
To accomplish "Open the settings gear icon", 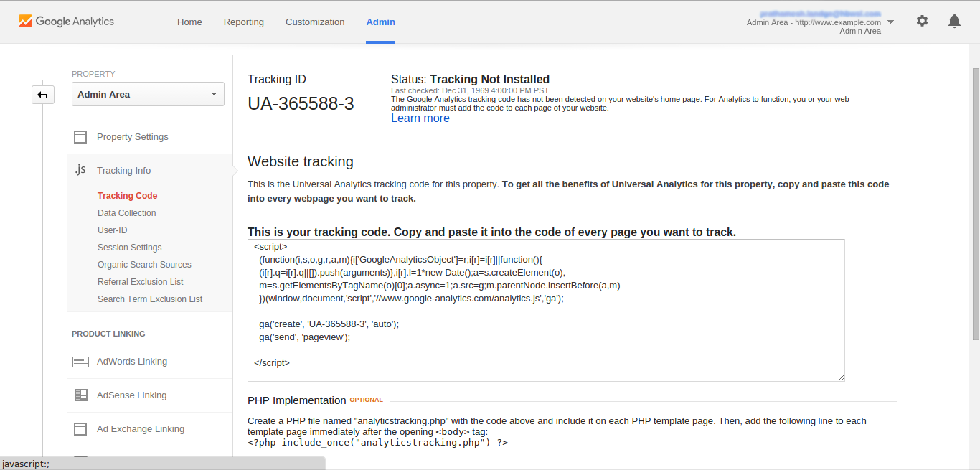I will 922,22.
